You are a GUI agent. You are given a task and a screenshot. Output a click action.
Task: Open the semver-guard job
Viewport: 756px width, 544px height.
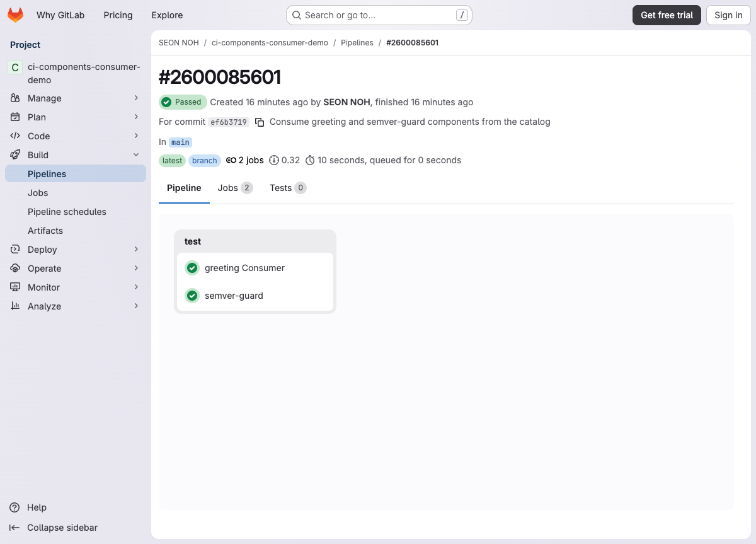(255, 296)
